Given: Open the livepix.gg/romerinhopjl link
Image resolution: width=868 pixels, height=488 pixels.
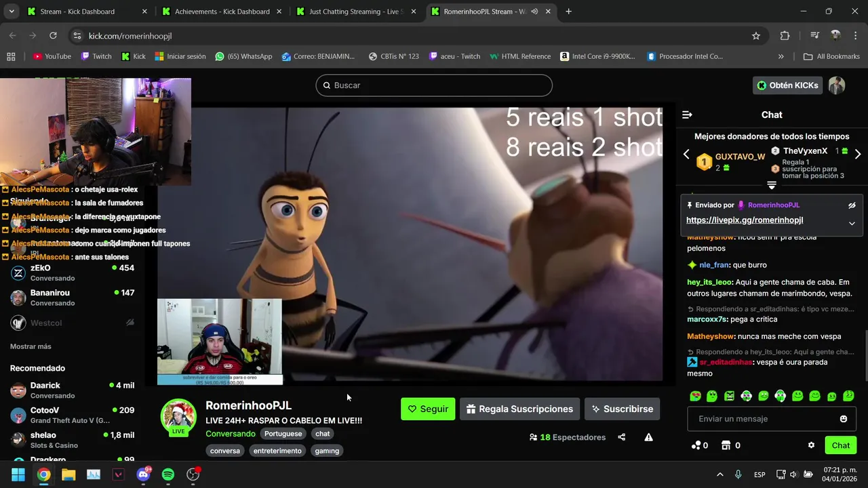Looking at the screenshot, I should [745, 220].
